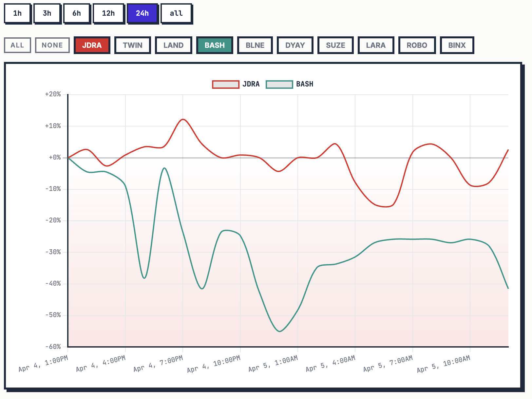Enable the TWIN series

pos(133,45)
